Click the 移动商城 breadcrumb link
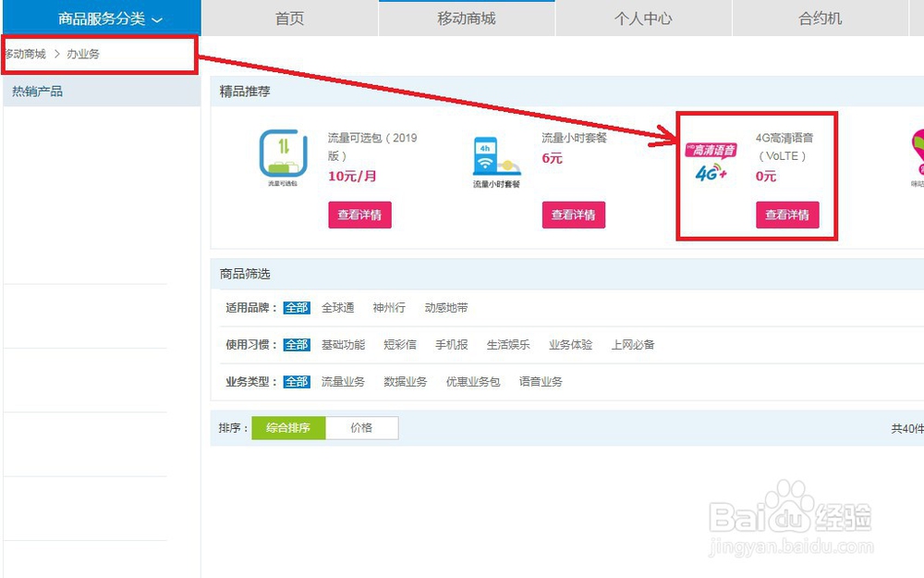Screen dimensions: 924x578 (25, 55)
